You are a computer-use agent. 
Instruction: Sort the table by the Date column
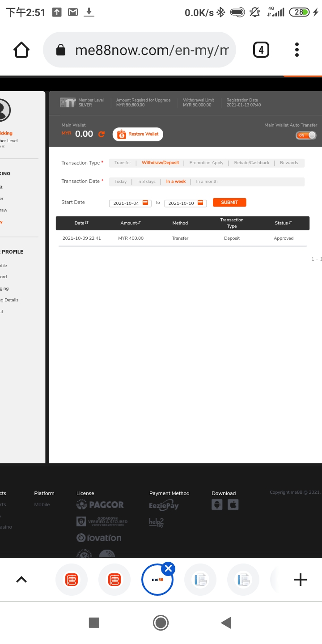tap(81, 223)
